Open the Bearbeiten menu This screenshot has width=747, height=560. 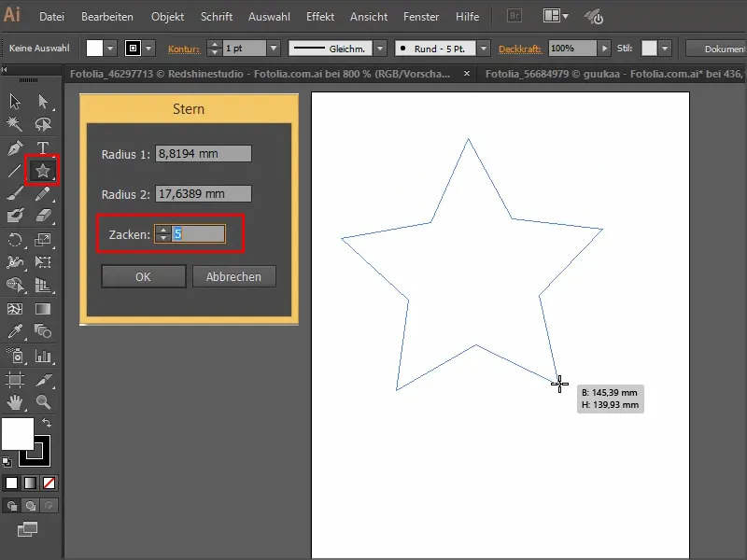(x=107, y=17)
